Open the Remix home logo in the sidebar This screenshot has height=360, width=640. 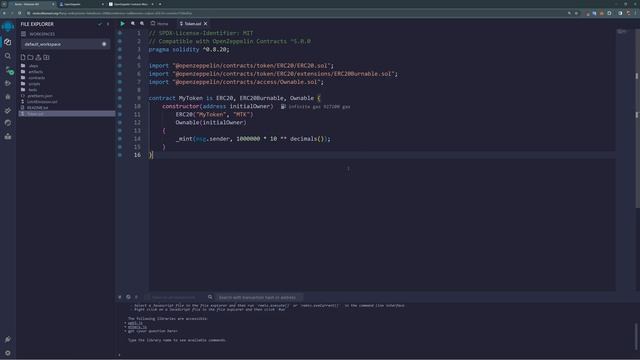(x=8, y=27)
